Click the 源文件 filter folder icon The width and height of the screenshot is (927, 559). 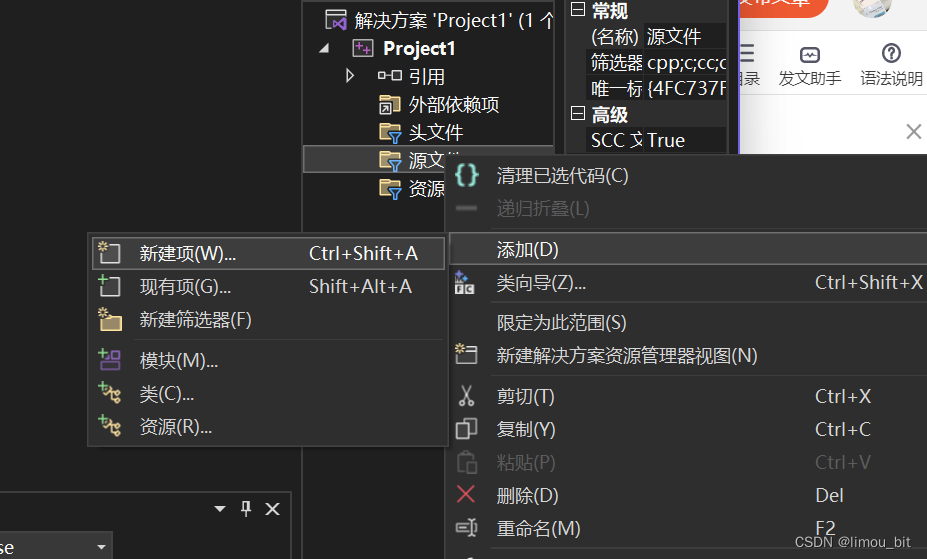click(x=391, y=160)
